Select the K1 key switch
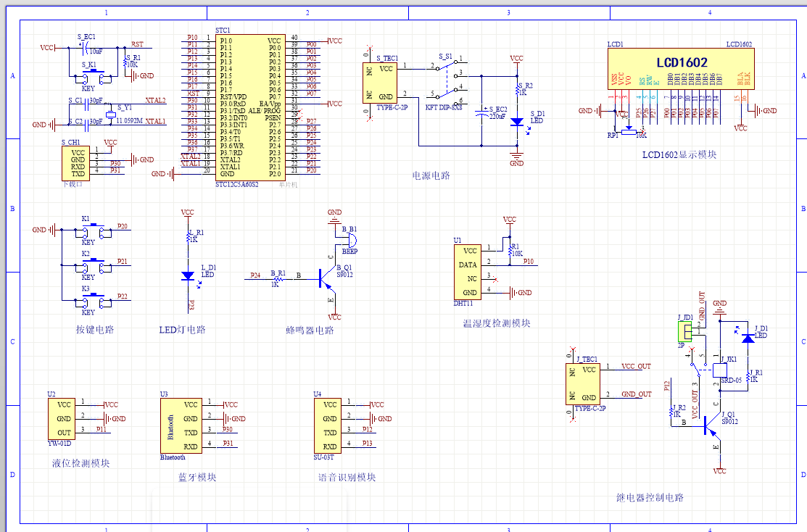The image size is (807, 532). (93, 231)
